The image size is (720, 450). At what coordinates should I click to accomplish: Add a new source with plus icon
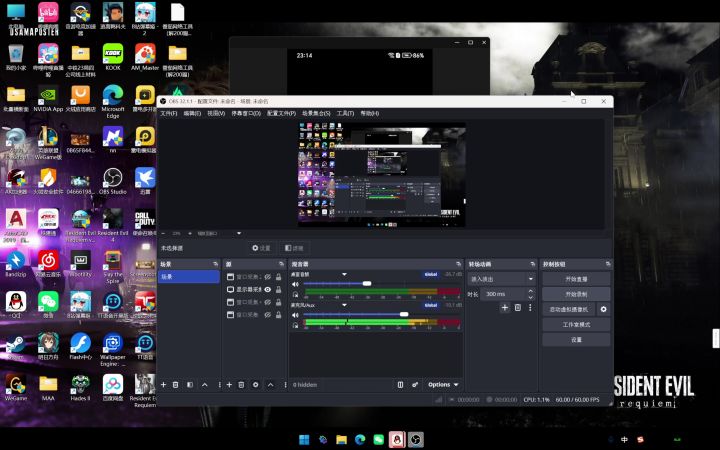pos(229,384)
